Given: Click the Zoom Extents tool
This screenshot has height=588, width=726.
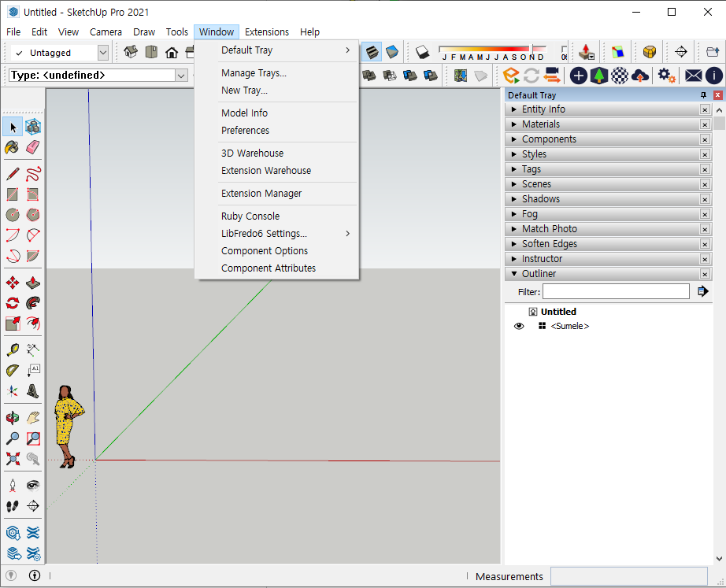Looking at the screenshot, I should pos(13,459).
